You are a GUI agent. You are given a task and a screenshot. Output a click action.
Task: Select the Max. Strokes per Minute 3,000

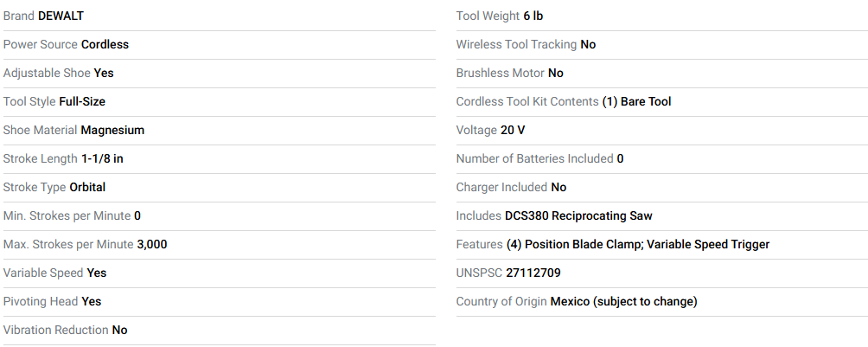(x=86, y=244)
